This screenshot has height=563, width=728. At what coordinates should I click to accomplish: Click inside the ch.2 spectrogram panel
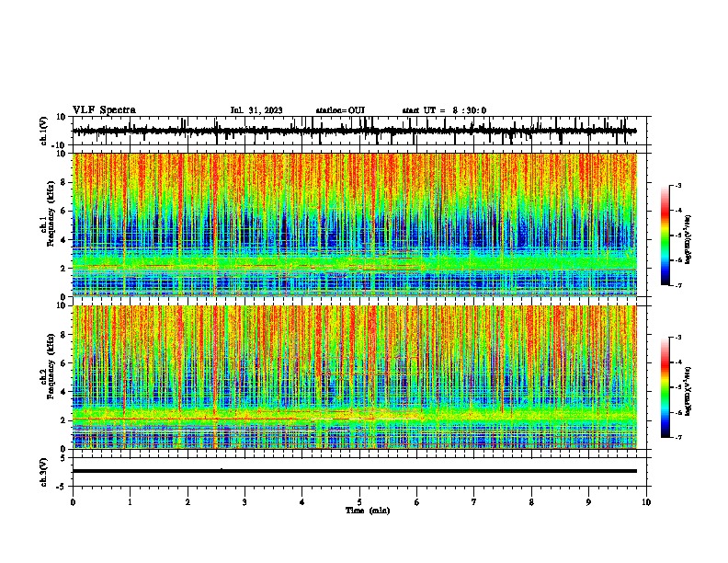pos(355,377)
